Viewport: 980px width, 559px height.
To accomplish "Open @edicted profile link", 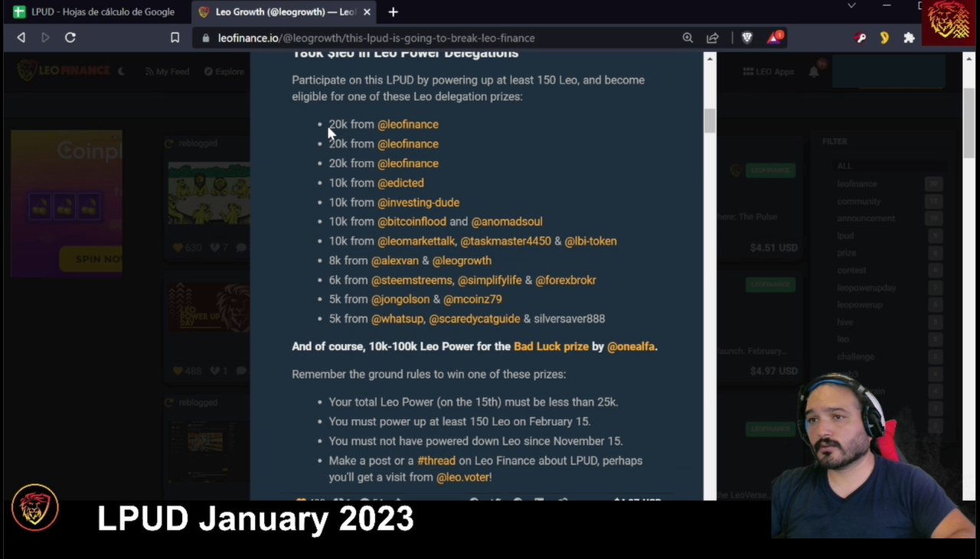I will 400,183.
